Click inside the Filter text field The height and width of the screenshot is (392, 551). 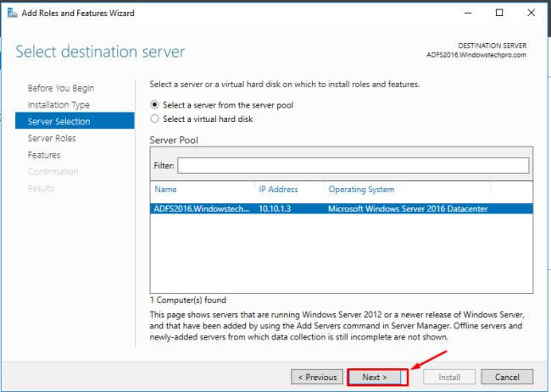(353, 165)
